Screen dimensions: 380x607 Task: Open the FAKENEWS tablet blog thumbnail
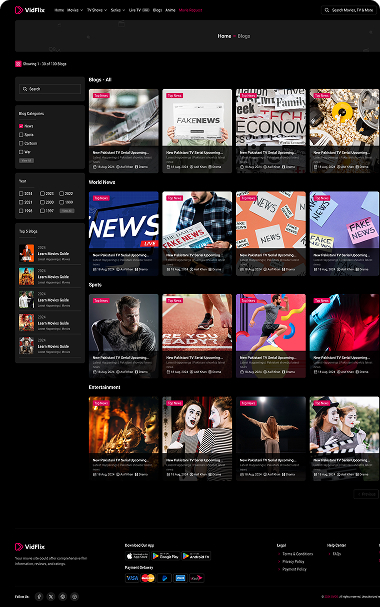tap(197, 118)
